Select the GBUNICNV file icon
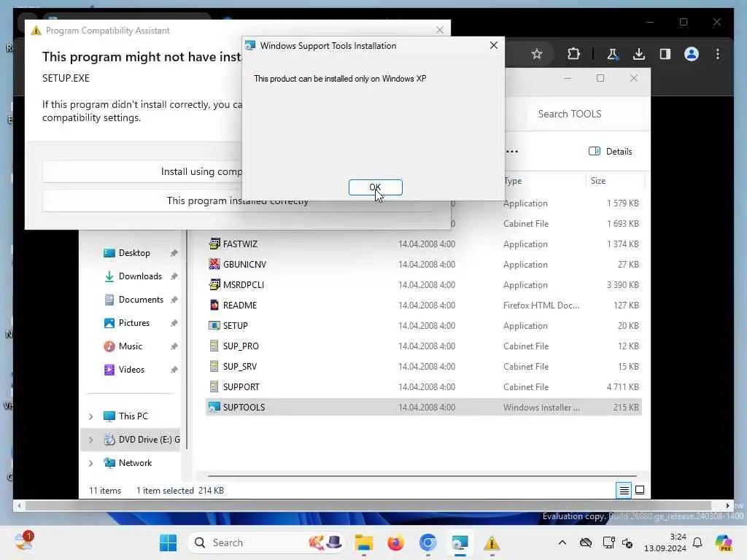Screen dimensions: 747x560 [x=214, y=264]
